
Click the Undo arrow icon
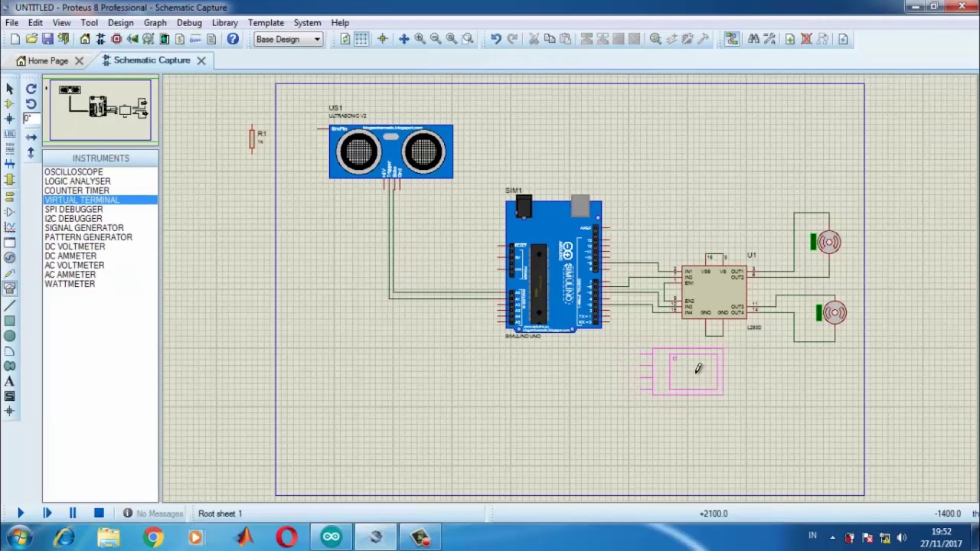click(496, 39)
